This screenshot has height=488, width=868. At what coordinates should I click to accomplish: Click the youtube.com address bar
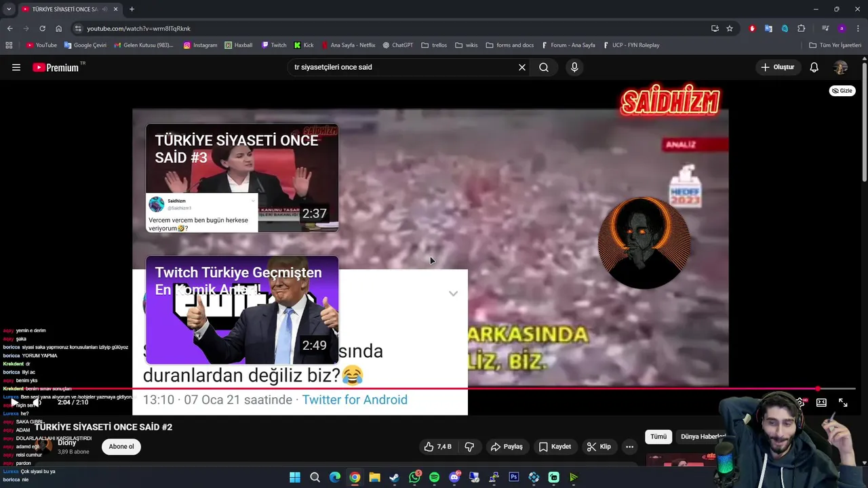(x=393, y=28)
